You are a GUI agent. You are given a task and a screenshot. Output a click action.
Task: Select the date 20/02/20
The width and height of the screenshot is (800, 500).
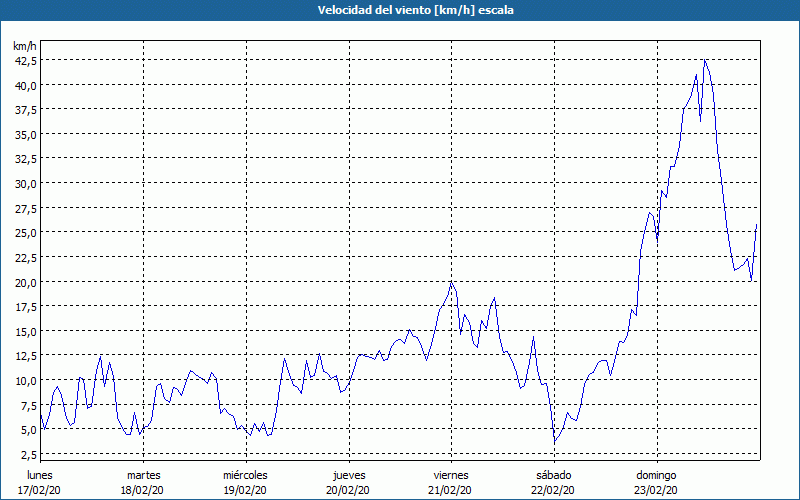point(348,490)
